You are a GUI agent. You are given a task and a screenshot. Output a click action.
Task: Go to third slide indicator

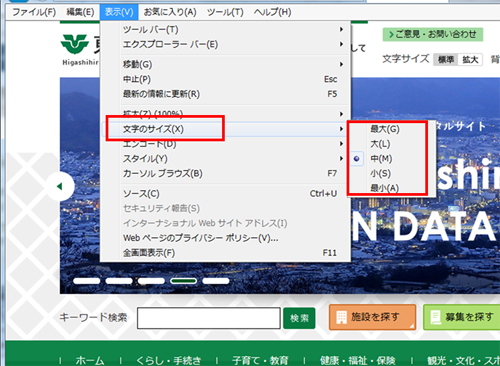click(151, 281)
